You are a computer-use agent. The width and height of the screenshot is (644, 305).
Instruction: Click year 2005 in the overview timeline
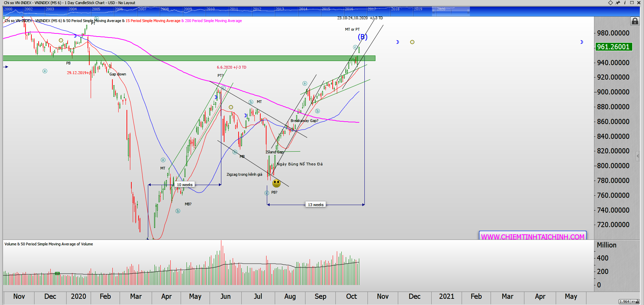96,9
